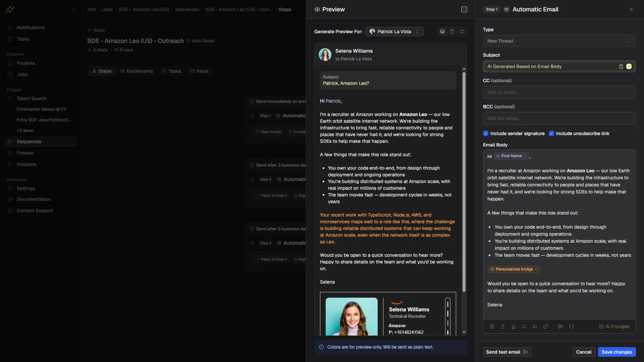Open Notifications in the sidebar
The image size is (644, 362).
click(x=41, y=28)
